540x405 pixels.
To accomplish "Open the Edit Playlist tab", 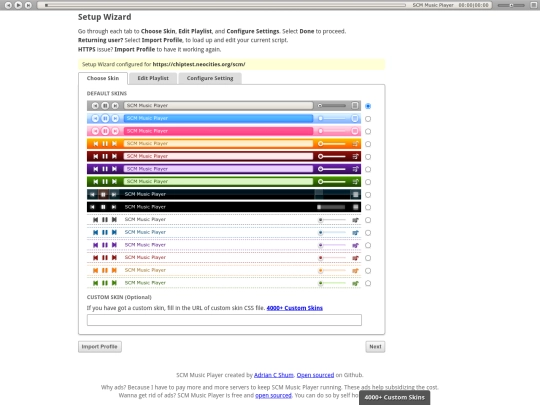I will (153, 78).
